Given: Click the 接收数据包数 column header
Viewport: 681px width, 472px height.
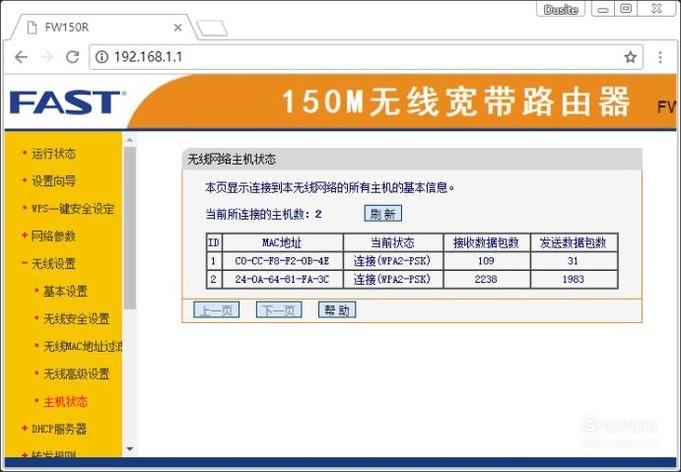Looking at the screenshot, I should pos(486,243).
